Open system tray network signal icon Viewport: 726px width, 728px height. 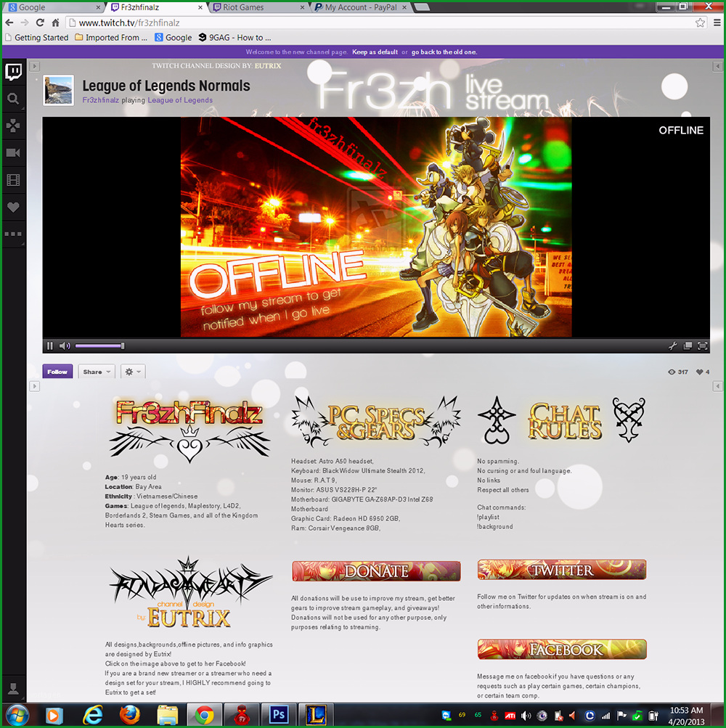click(x=605, y=716)
